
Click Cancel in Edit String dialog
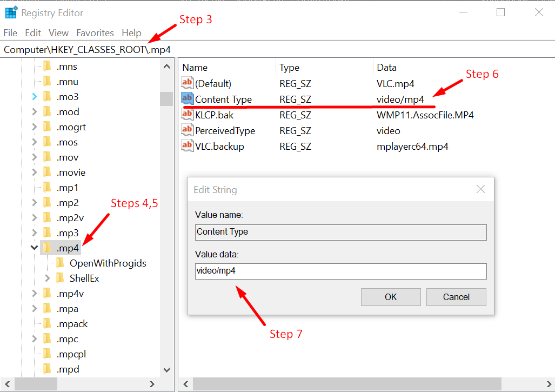click(x=456, y=297)
